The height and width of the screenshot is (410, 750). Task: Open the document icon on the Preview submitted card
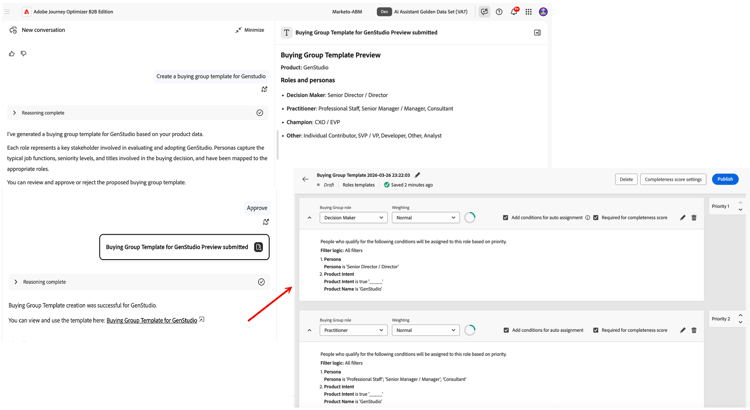[x=258, y=247]
